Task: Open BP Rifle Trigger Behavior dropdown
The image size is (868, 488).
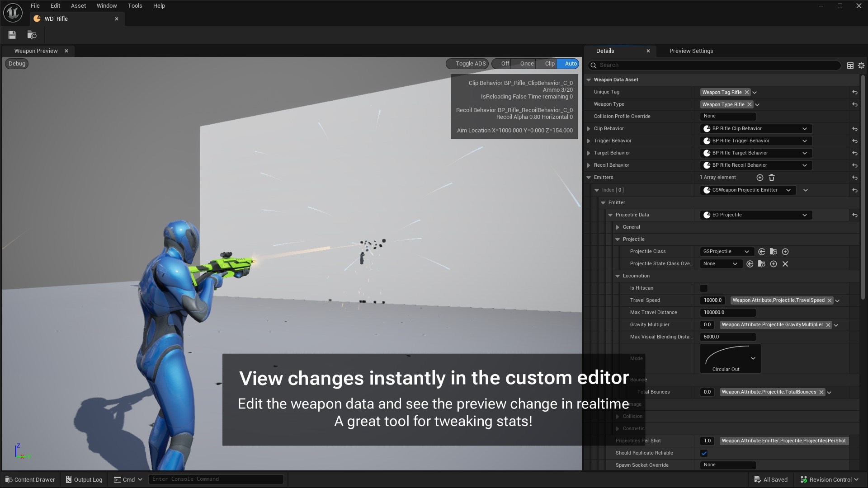Action: 756,141
